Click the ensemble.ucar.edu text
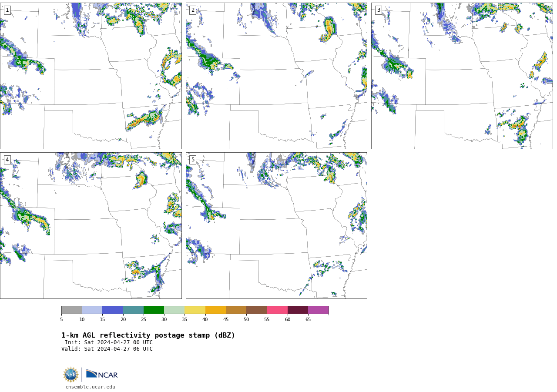 tap(91, 387)
